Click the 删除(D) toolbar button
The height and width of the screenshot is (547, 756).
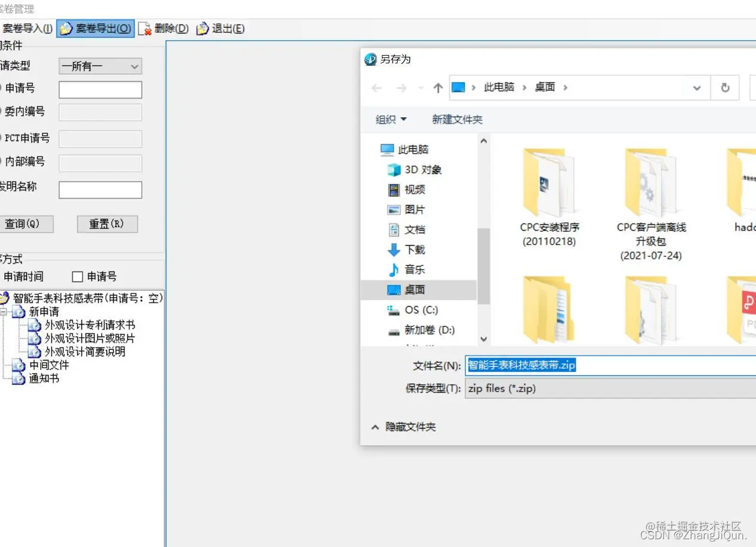click(x=163, y=28)
